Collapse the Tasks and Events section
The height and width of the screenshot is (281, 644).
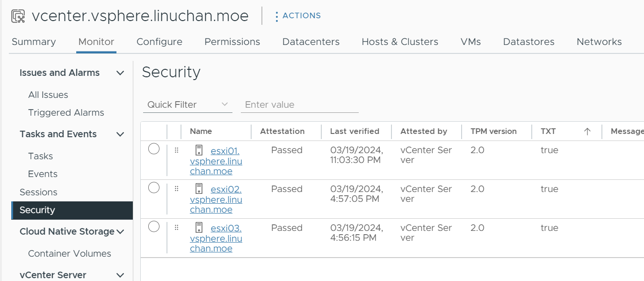tap(120, 134)
